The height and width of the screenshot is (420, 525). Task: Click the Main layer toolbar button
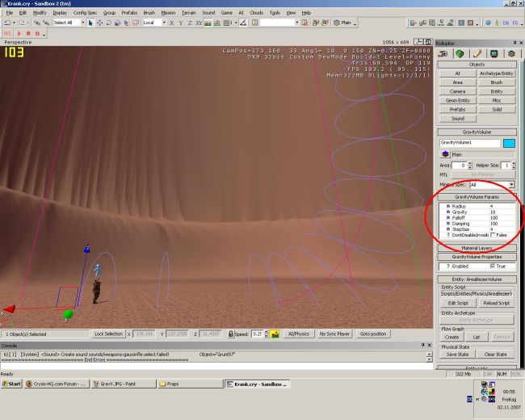coord(342,23)
